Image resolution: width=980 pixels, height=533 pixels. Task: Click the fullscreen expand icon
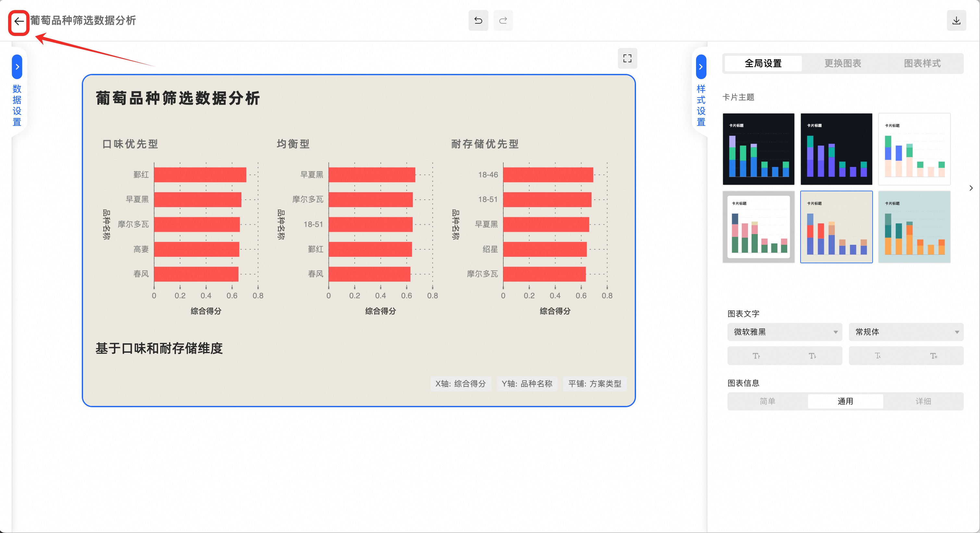click(x=627, y=58)
